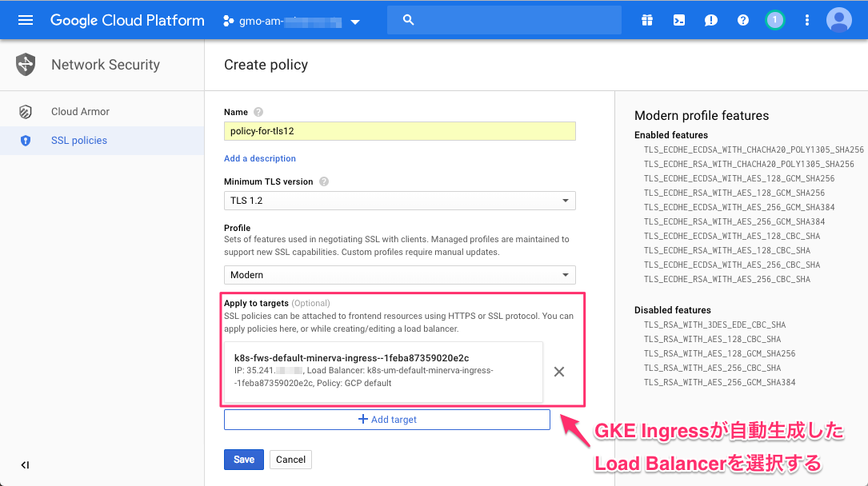This screenshot has width=868, height=486.
Task: Open the three-dot settings menu
Action: click(x=806, y=20)
